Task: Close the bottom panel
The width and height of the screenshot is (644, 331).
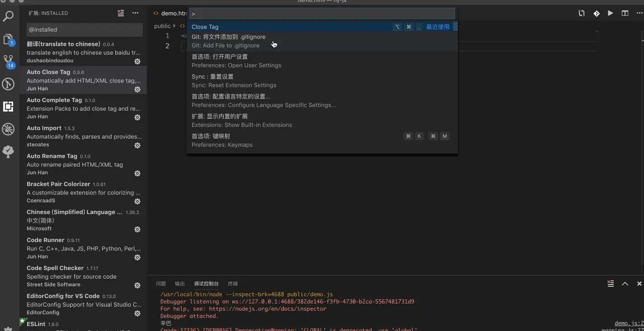Action: [x=639, y=284]
